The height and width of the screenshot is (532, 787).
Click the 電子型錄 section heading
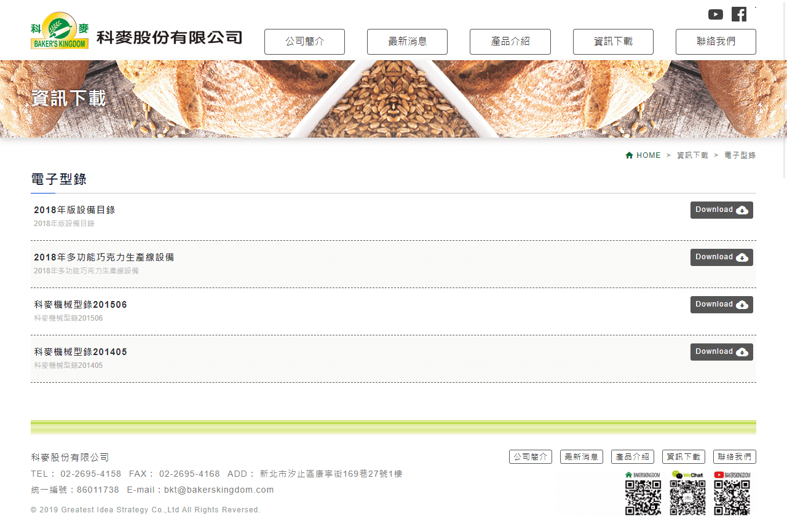(x=59, y=179)
